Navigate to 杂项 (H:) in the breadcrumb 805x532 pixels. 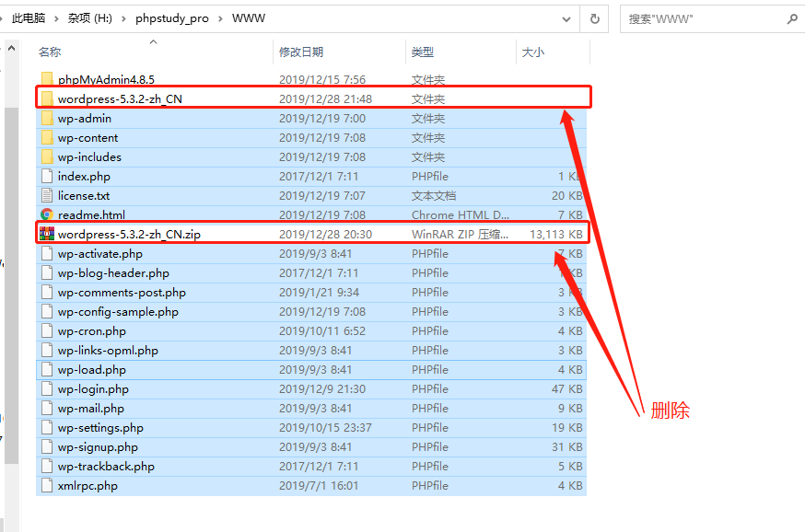(x=90, y=18)
